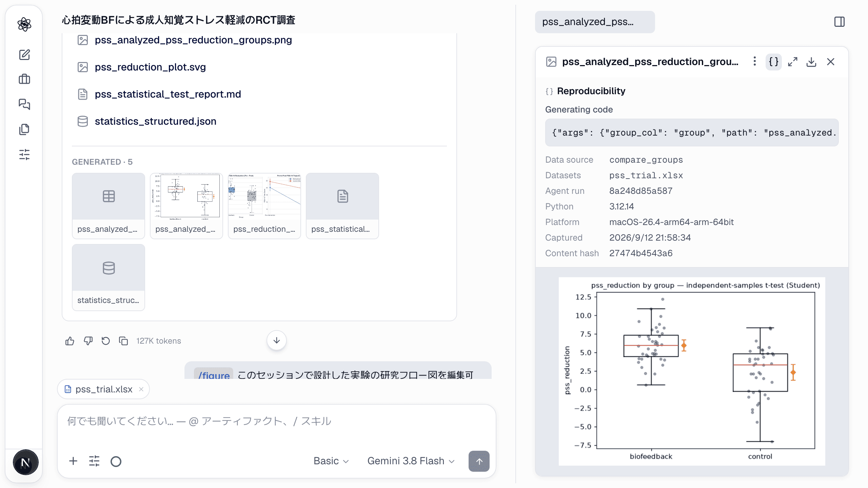Image resolution: width=868 pixels, height=488 pixels.
Task: Open the three-dot menu in the artifact header
Action: click(754, 61)
